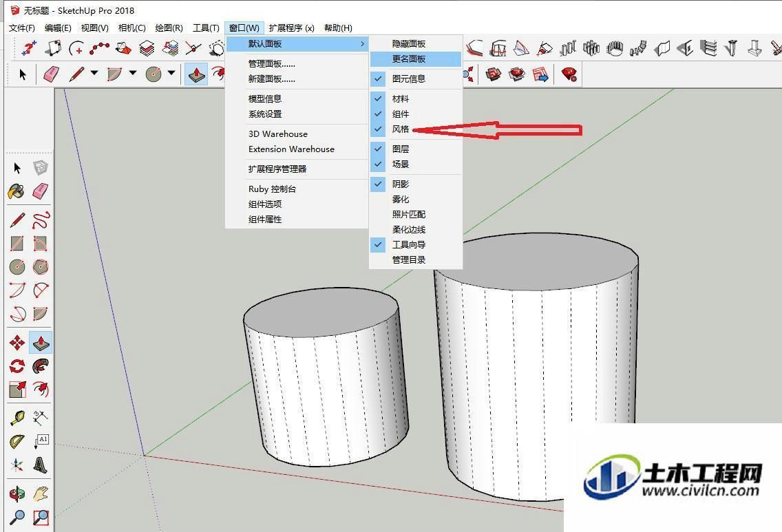782x532 pixels.
Task: Open the 绘图(R) menu
Action: click(169, 28)
